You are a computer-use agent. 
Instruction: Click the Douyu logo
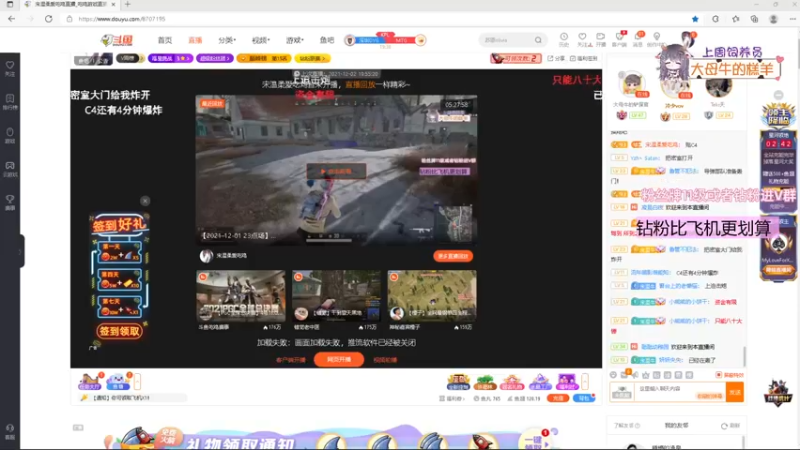pyautogui.click(x=116, y=40)
